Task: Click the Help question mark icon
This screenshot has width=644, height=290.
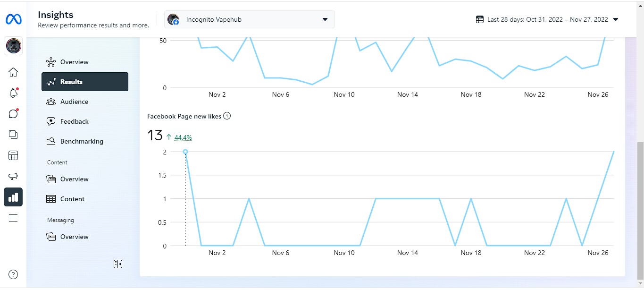Action: [13, 274]
